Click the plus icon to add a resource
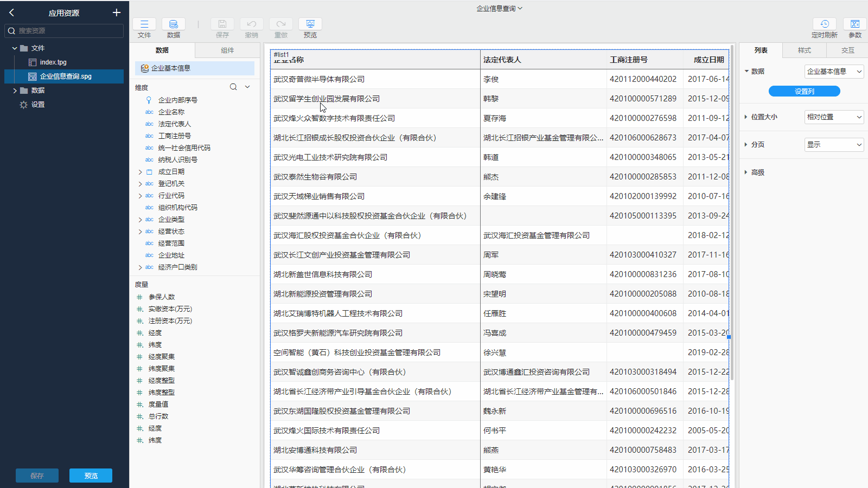Viewport: 868px width, 488px height. tap(116, 12)
